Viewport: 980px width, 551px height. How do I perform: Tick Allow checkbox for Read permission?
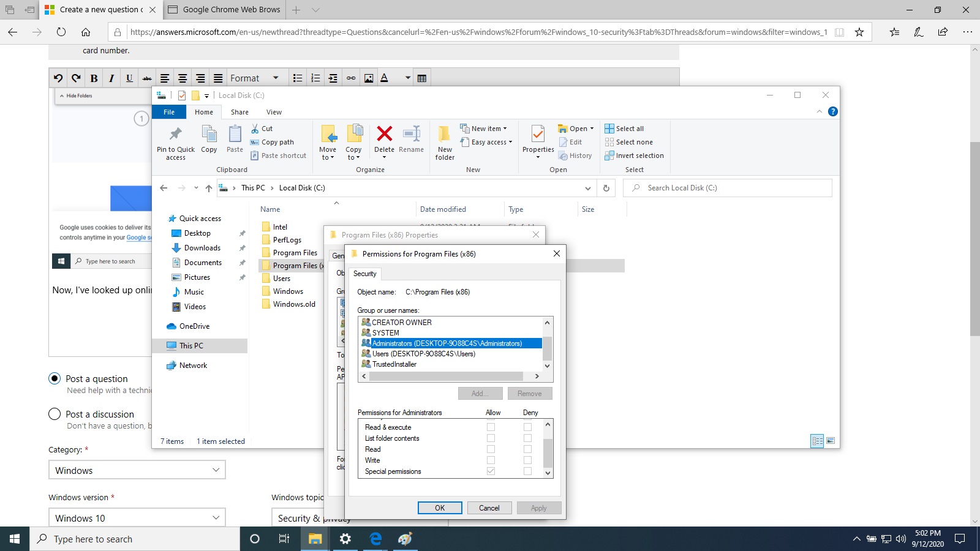491,449
